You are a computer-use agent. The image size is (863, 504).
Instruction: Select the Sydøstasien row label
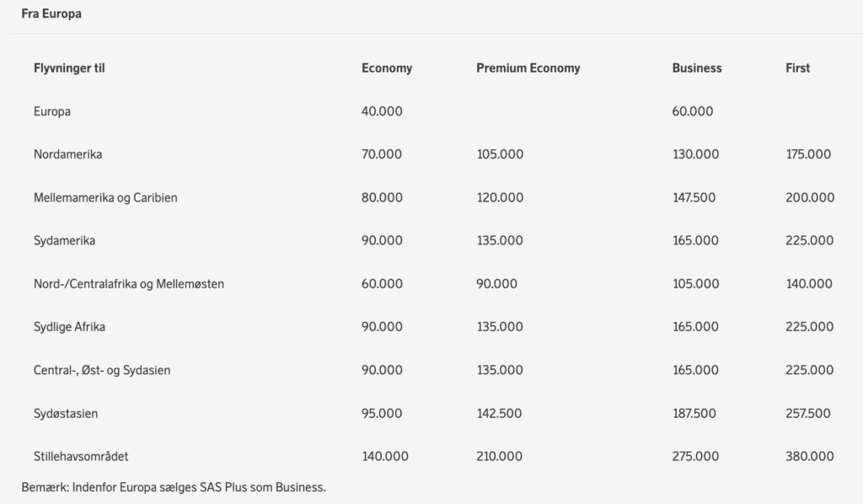pos(66,414)
